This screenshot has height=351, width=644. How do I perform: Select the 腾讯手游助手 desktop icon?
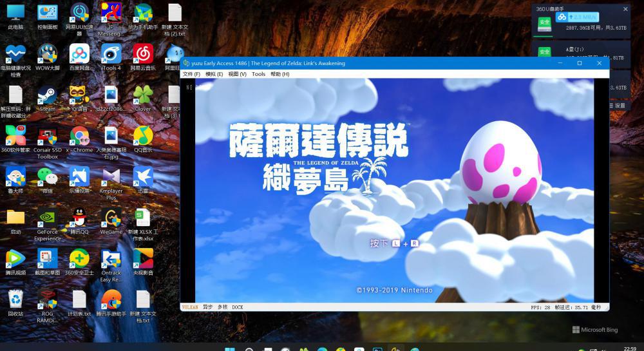coord(111,303)
